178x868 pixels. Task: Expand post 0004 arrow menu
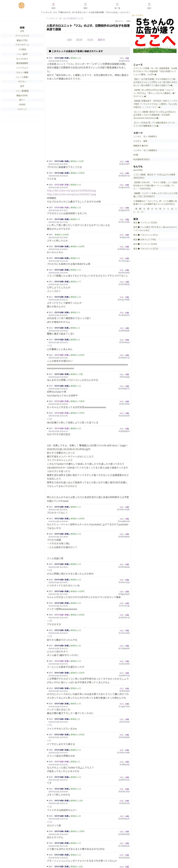coord(47,185)
